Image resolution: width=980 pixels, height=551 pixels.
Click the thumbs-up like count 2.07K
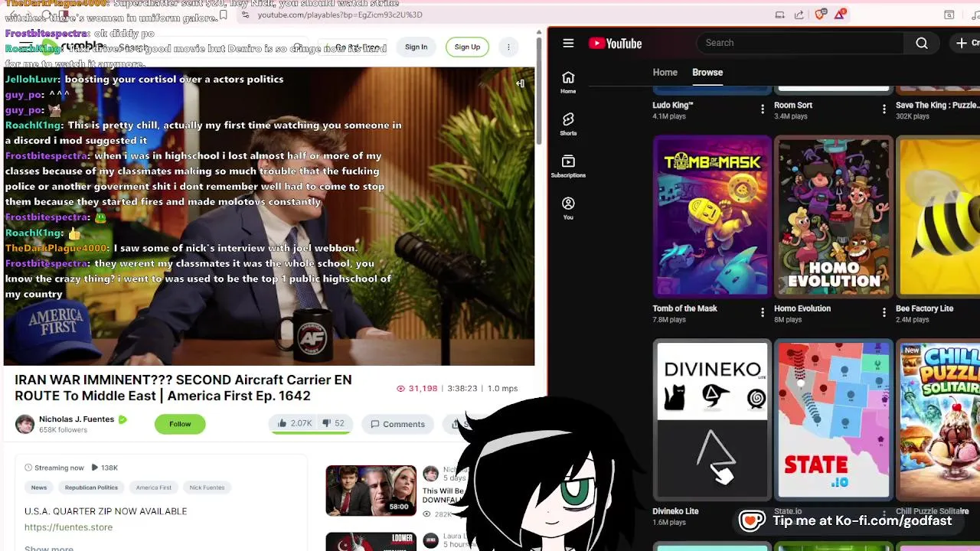(295, 423)
